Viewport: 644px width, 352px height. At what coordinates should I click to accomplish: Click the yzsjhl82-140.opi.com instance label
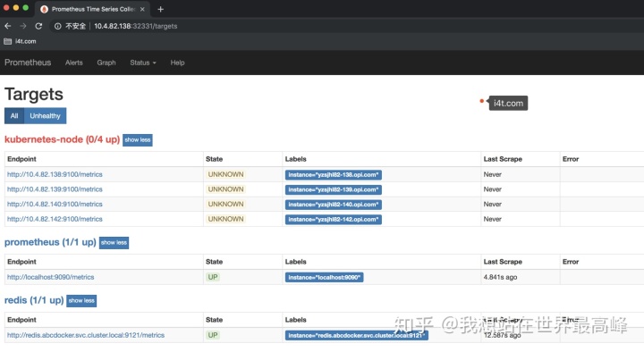tap(334, 205)
